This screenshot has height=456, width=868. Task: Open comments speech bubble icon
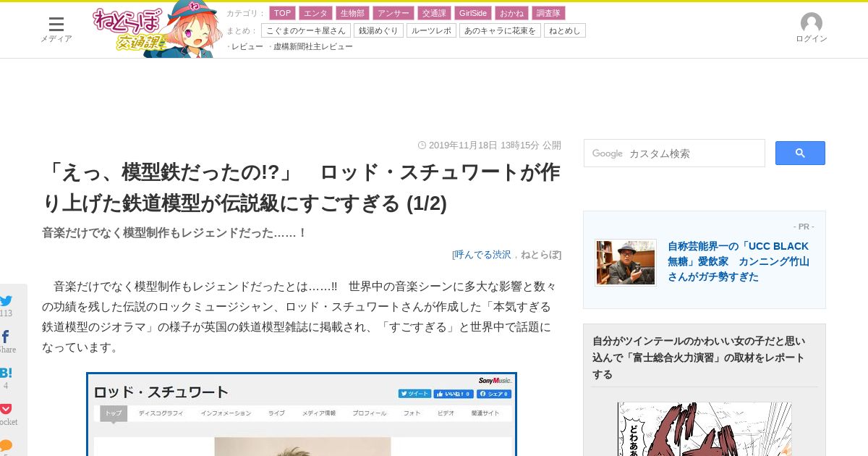(6, 445)
